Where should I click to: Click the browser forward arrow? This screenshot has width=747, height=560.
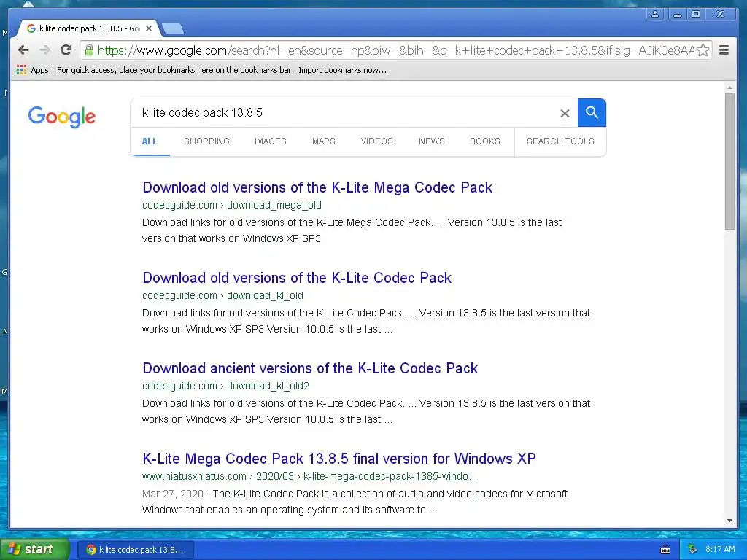(x=44, y=50)
